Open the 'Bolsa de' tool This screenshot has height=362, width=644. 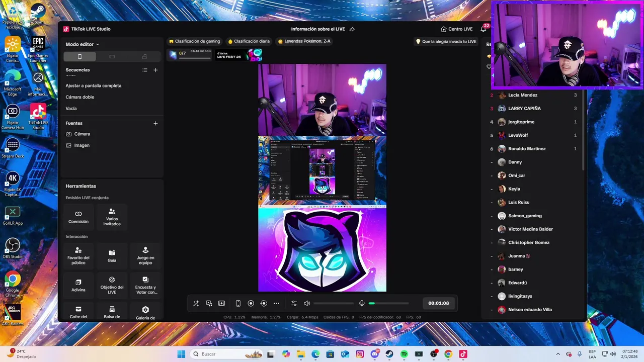click(112, 312)
